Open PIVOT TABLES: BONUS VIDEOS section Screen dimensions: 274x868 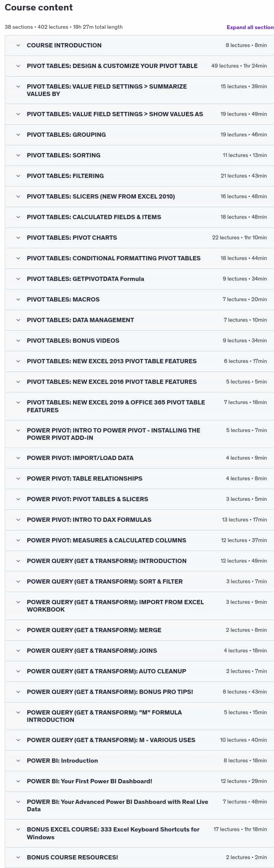pyautogui.click(x=139, y=341)
